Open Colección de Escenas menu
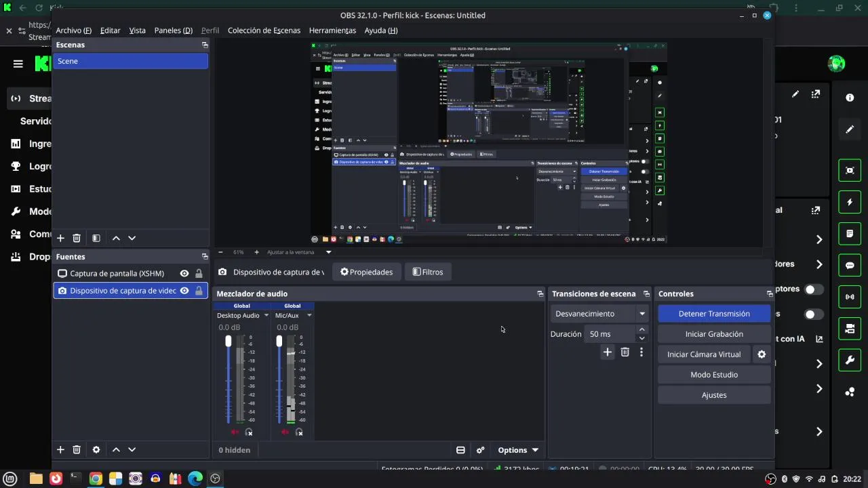Screen dimensions: 868x488 tap(264, 30)
